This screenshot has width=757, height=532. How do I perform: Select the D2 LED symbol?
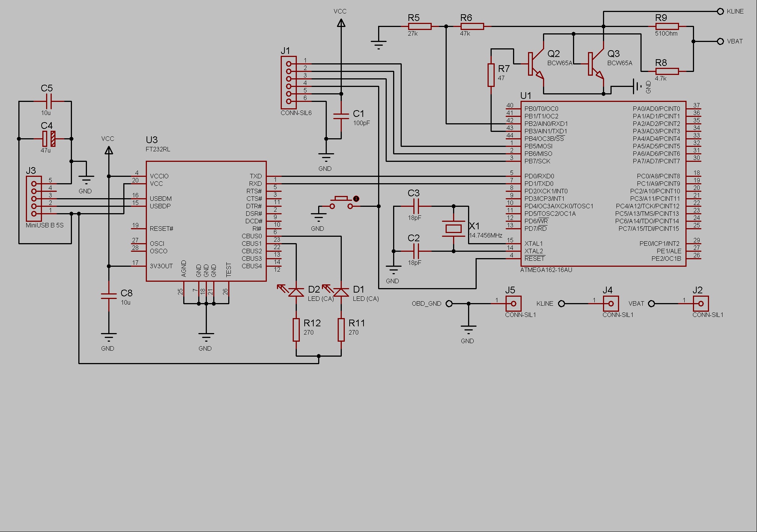point(296,292)
